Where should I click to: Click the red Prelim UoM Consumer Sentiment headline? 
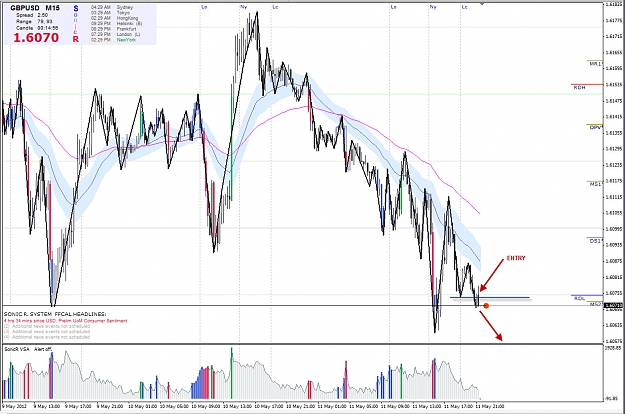(x=65, y=321)
